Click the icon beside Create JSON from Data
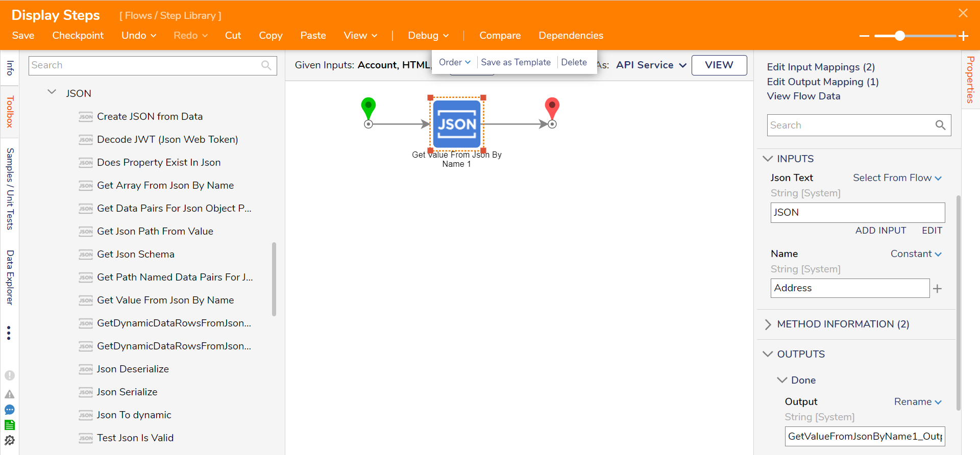980x455 pixels. (86, 117)
